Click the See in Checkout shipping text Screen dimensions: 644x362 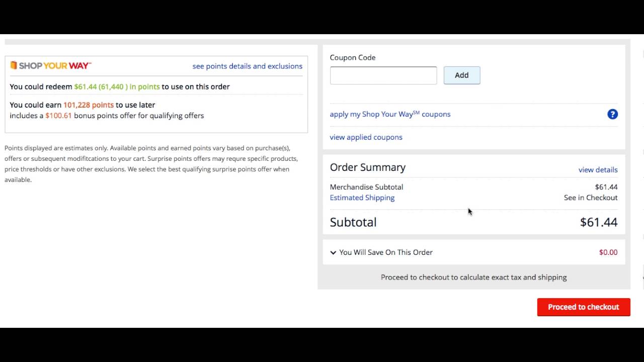[x=590, y=198]
